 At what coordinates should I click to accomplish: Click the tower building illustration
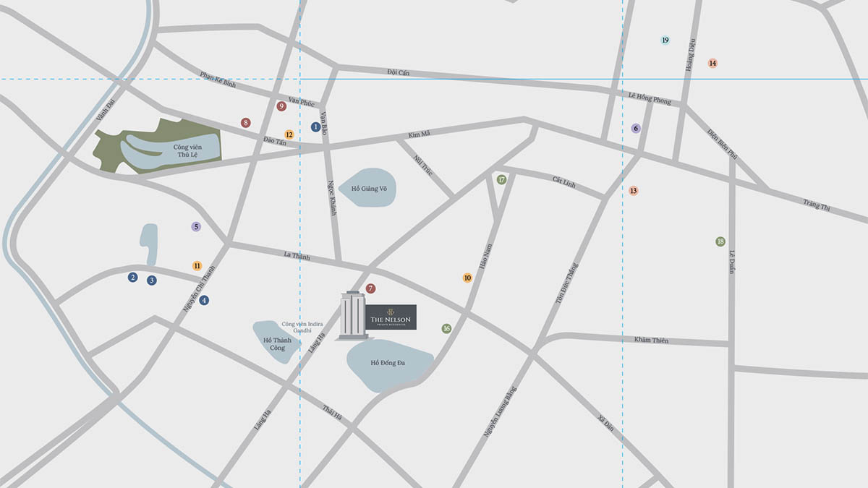[352, 315]
